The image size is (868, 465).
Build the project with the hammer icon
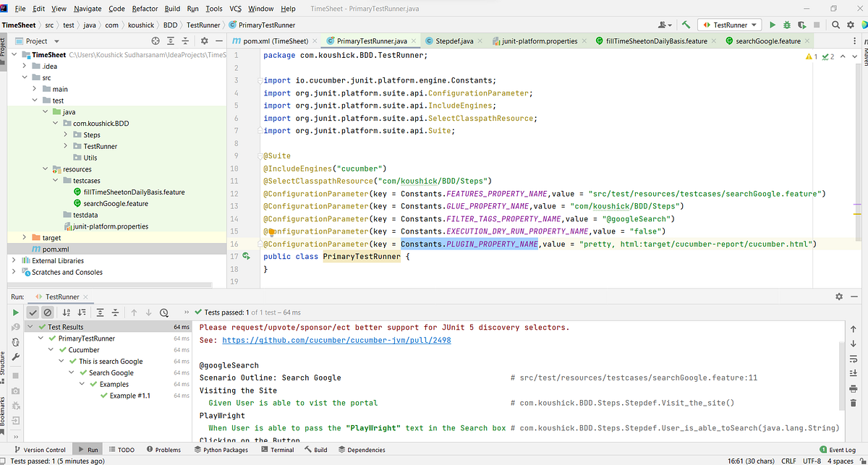pyautogui.click(x=686, y=24)
